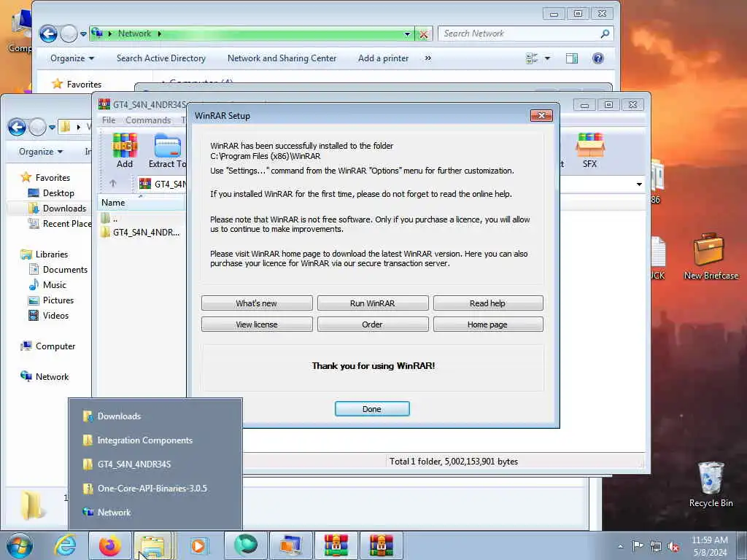747x560 pixels.
Task: Select Libraries in the Explorer sidebar
Action: point(44,254)
